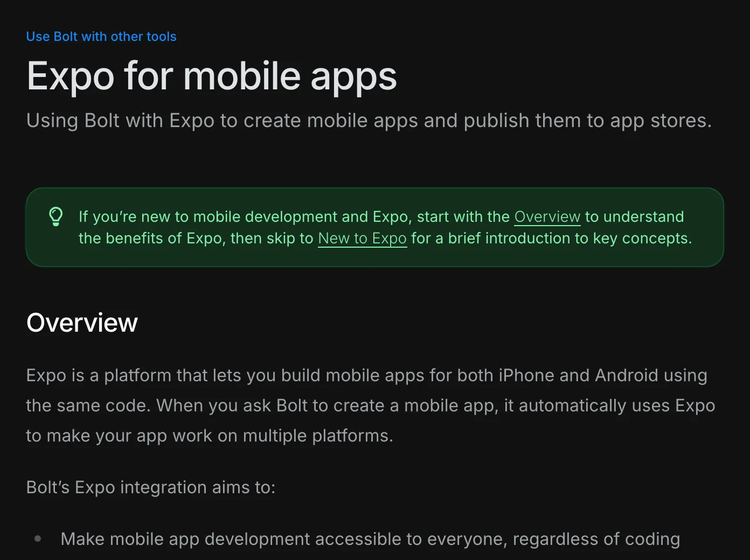Open the 'Use Bolt with other tools' breadcrumb link
The image size is (750, 560).
pyautogui.click(x=101, y=37)
